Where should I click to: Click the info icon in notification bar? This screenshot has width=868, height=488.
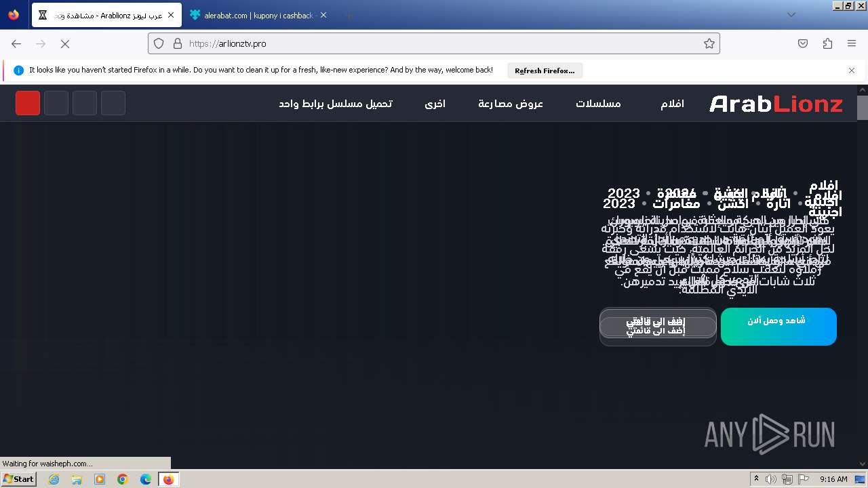[x=18, y=70]
